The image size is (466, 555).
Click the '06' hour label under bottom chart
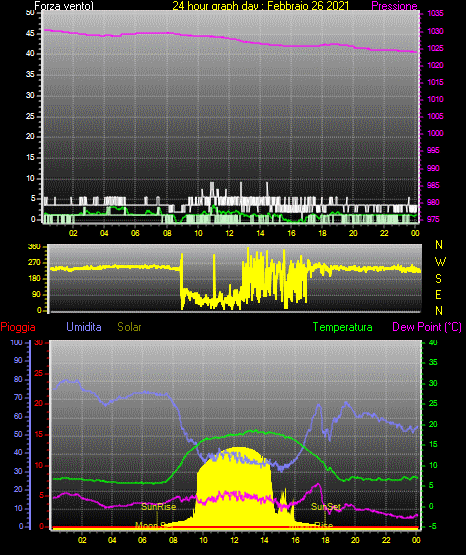(x=142, y=540)
